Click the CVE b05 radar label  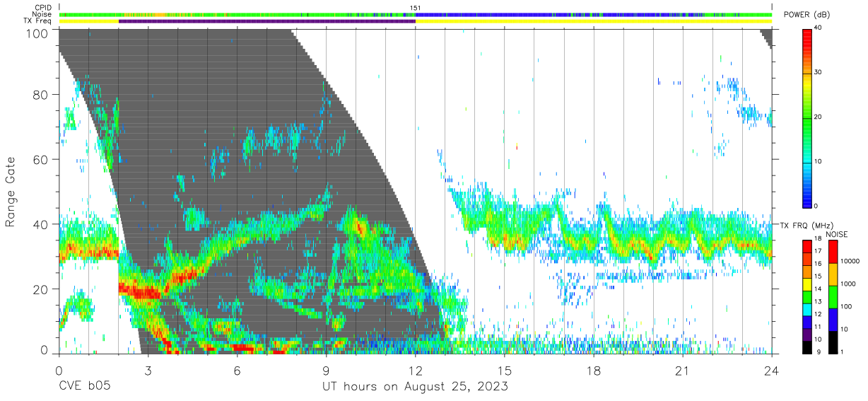(83, 387)
